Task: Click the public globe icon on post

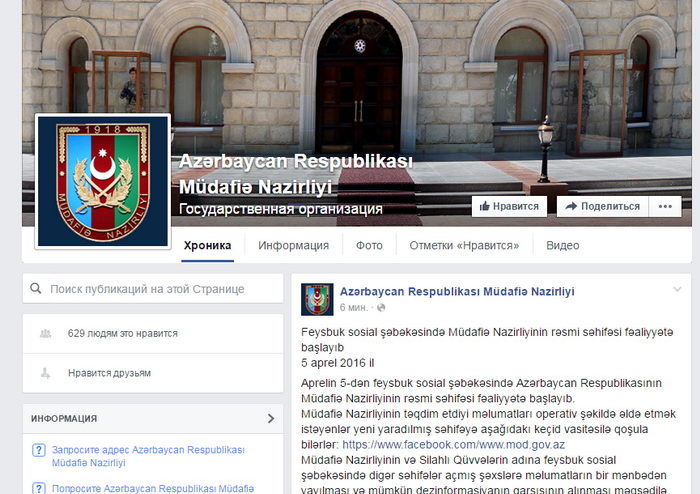Action: click(381, 307)
